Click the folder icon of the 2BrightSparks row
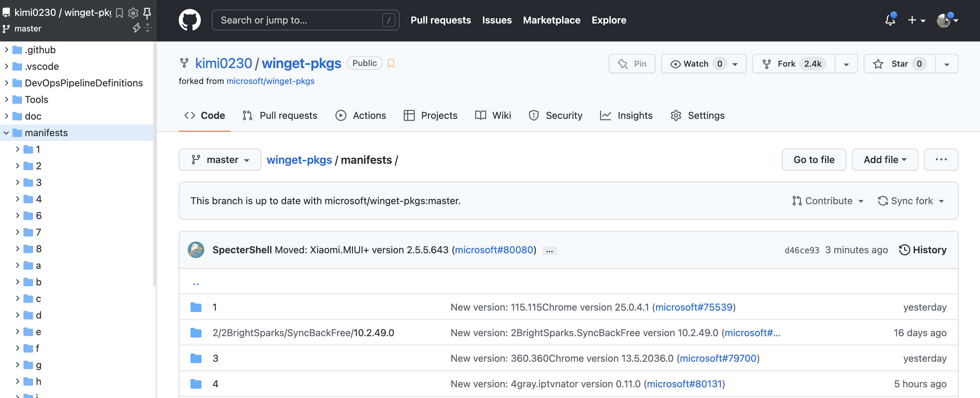980x398 pixels. [196, 332]
